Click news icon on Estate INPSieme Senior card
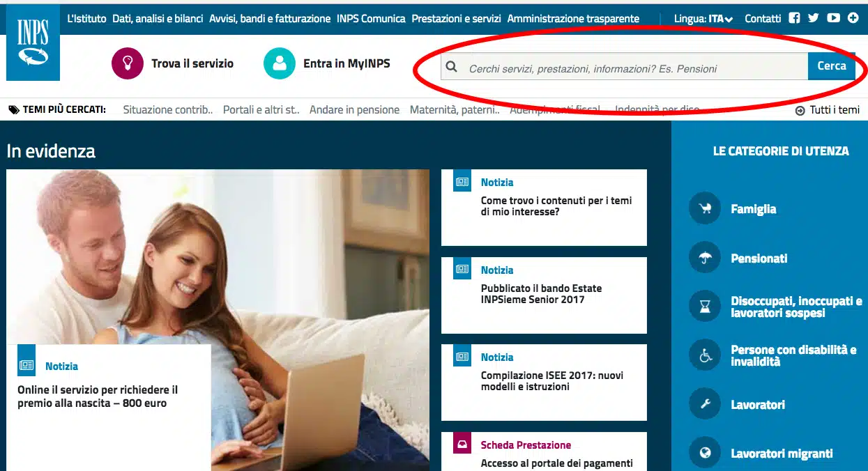 tap(462, 269)
